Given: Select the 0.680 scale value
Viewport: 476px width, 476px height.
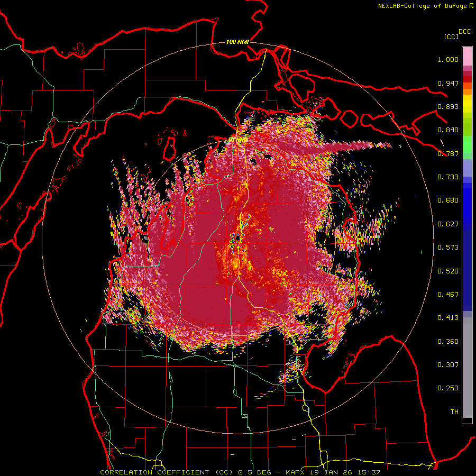Looking at the screenshot, I should 448,200.
